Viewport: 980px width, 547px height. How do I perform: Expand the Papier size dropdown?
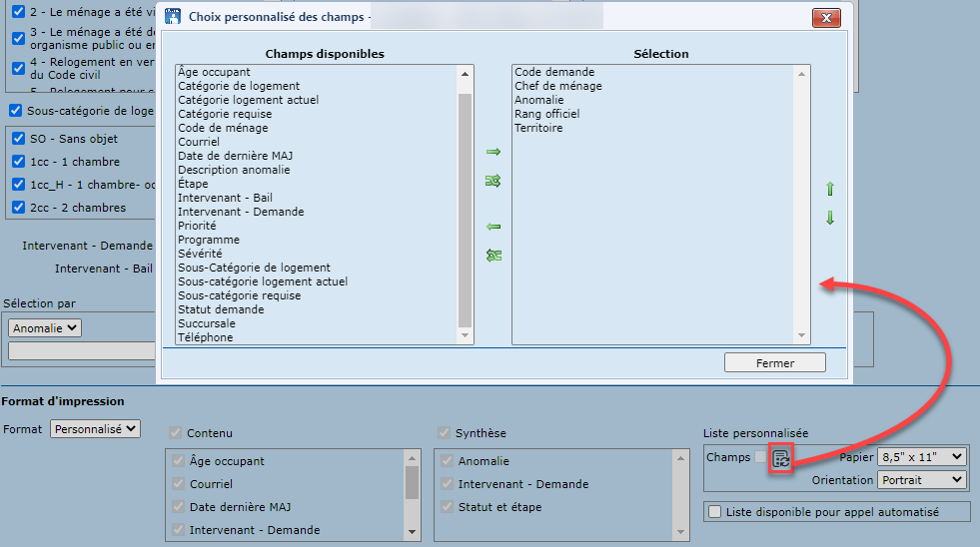tap(921, 457)
